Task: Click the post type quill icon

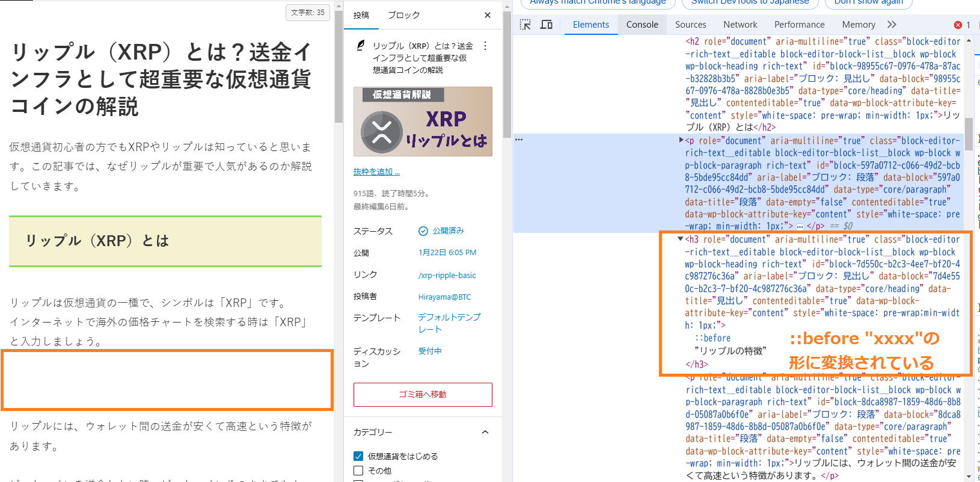Action: (x=361, y=45)
